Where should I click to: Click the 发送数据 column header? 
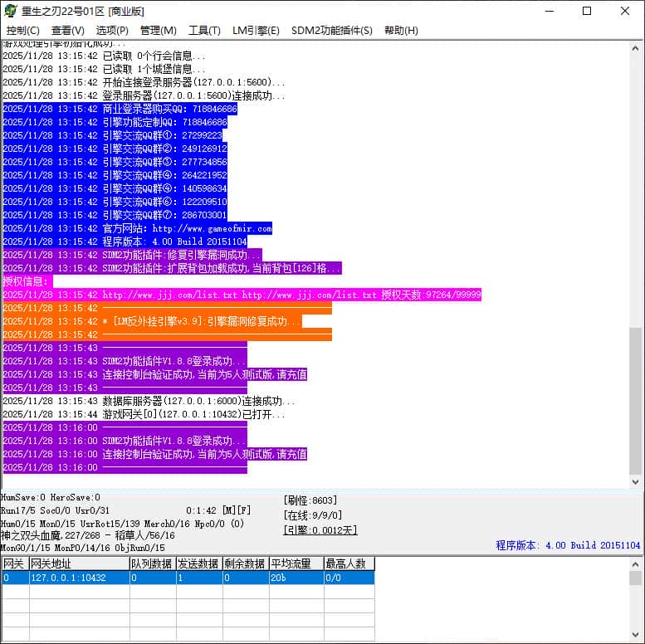[199, 563]
